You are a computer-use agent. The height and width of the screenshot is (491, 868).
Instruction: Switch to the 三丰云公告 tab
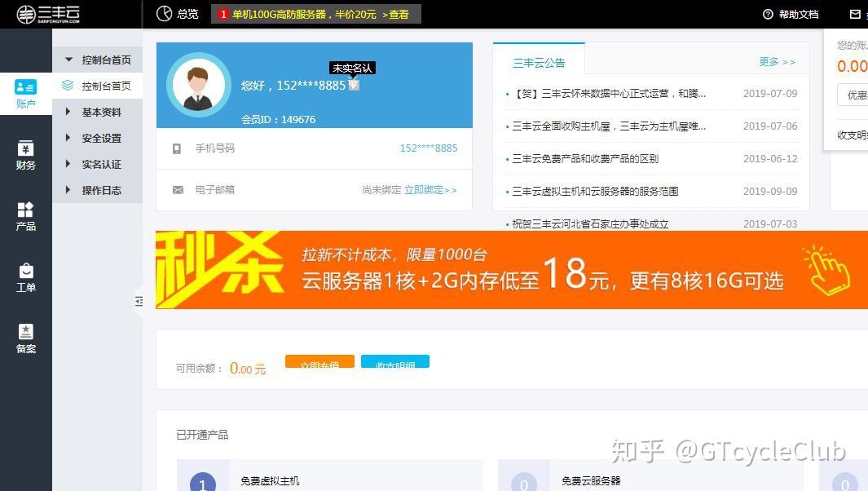click(x=539, y=63)
